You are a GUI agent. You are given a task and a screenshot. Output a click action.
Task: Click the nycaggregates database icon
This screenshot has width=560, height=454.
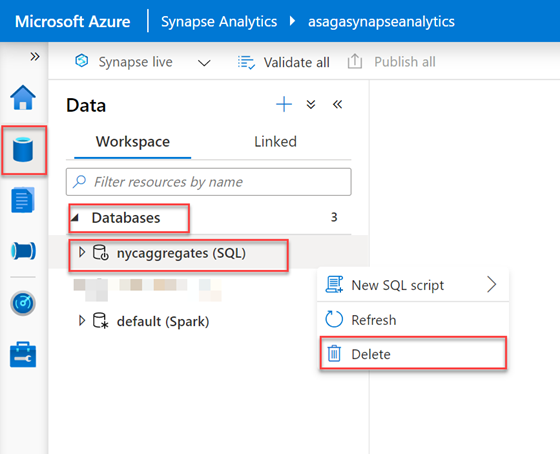(100, 253)
